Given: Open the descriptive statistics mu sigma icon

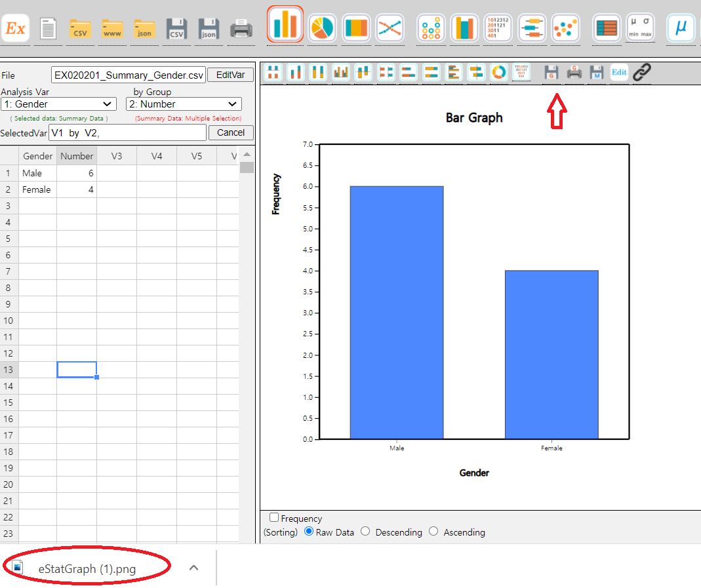Looking at the screenshot, I should pos(640,28).
